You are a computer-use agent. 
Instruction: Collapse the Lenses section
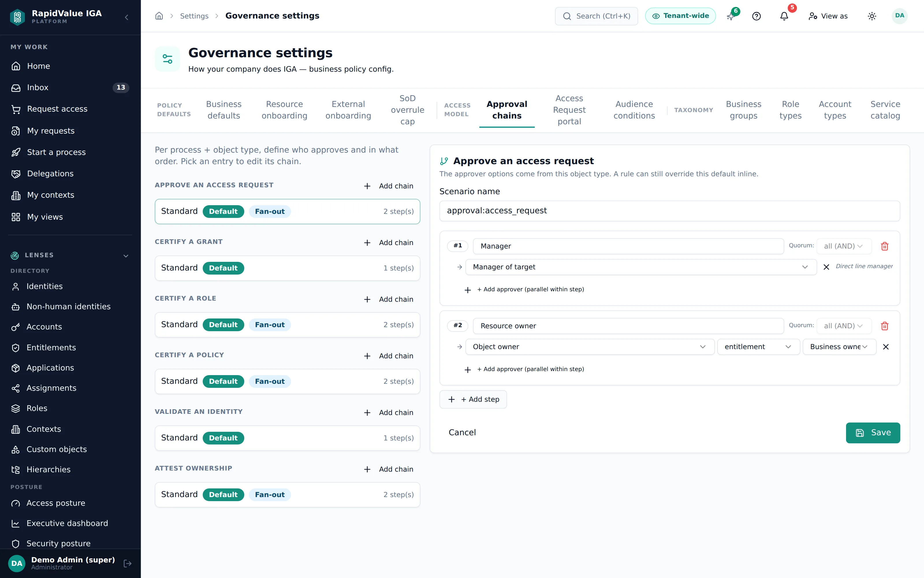click(x=126, y=255)
